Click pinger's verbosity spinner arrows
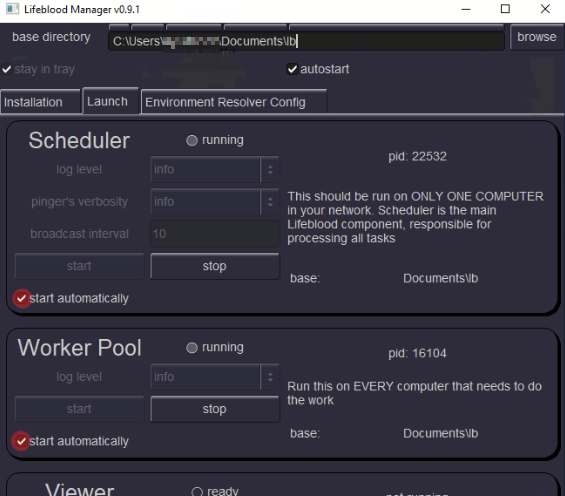This screenshot has width=565, height=496. pyautogui.click(x=270, y=201)
